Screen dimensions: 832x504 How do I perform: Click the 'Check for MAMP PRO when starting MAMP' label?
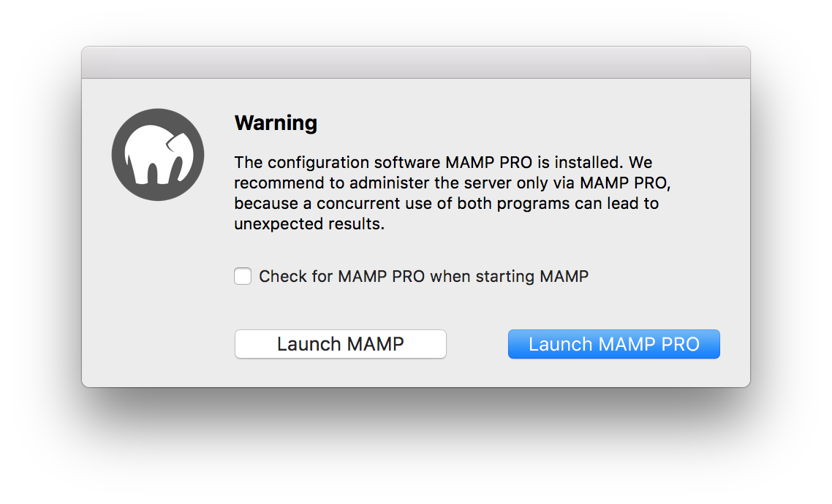[423, 276]
